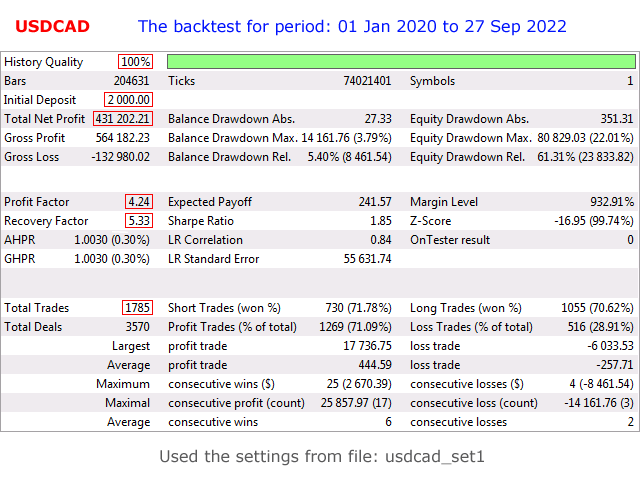
Task: Select the Gross Loss -132 980.02 value
Action: click(120, 157)
